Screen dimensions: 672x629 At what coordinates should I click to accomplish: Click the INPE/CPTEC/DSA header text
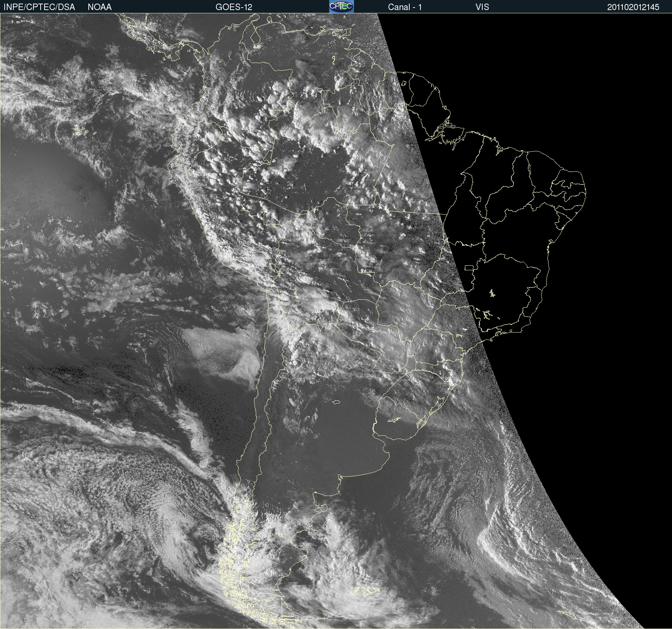[39, 7]
